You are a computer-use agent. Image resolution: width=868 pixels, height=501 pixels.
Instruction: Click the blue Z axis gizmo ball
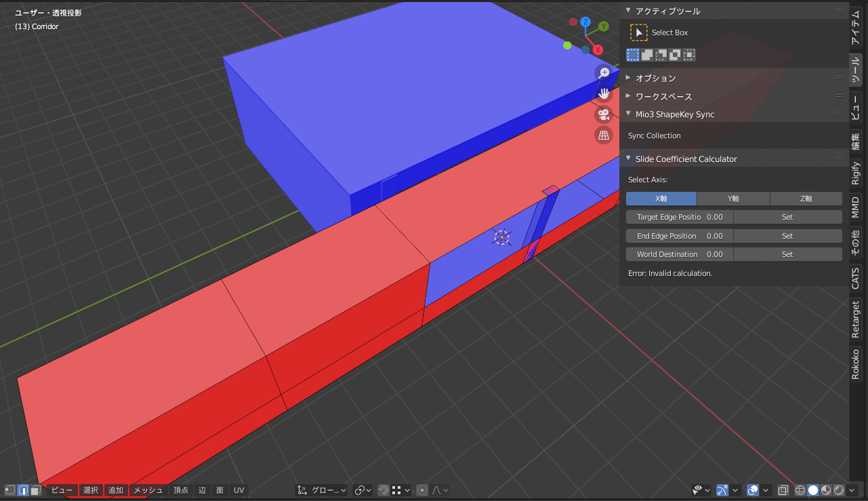(x=585, y=22)
